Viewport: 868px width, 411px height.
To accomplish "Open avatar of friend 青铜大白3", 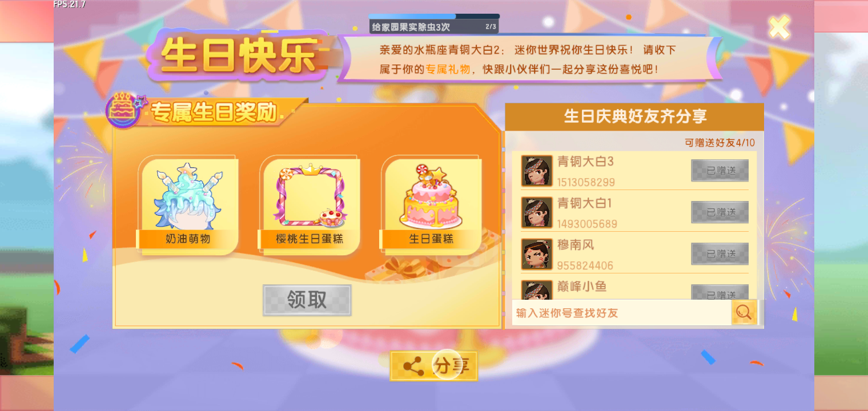I will [x=537, y=170].
